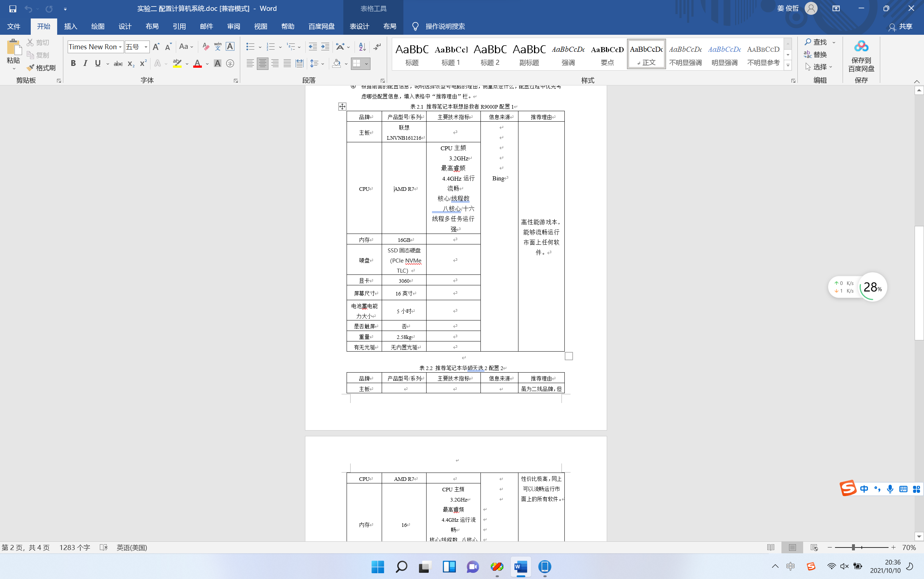This screenshot has width=924, height=579.
Task: Expand the Styles gallery
Action: point(788,66)
